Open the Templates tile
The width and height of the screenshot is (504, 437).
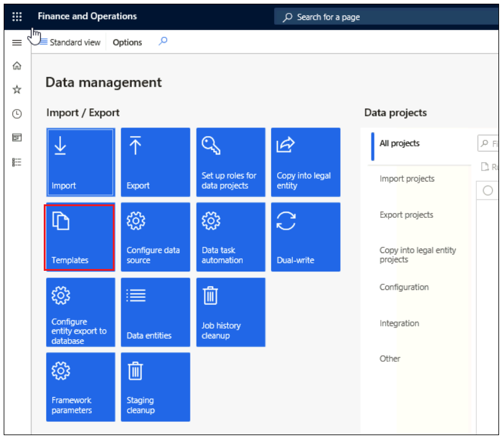click(x=79, y=238)
